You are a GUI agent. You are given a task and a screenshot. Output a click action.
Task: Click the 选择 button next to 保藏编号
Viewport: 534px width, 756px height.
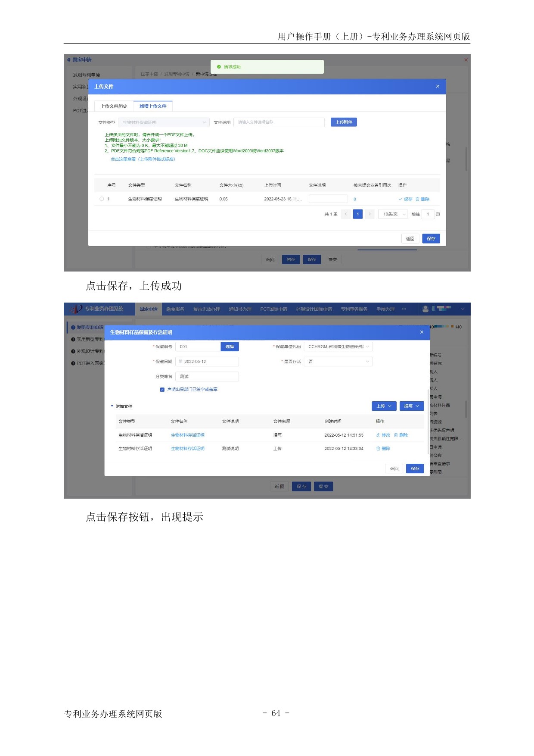tap(230, 347)
